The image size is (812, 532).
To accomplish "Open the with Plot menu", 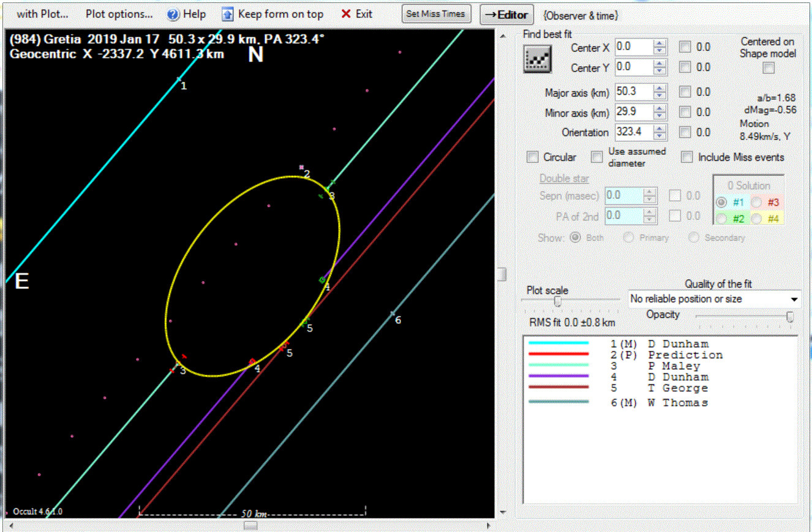I will point(42,13).
